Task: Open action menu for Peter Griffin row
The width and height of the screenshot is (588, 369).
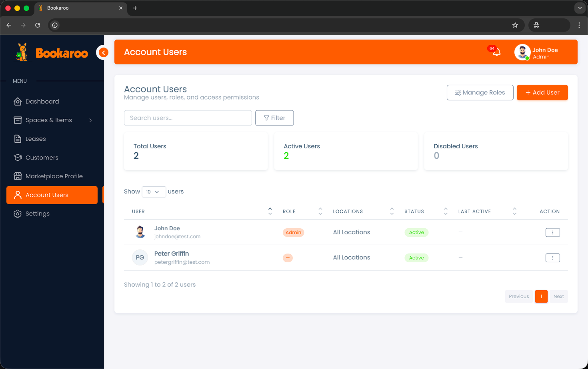Action: tap(552, 258)
